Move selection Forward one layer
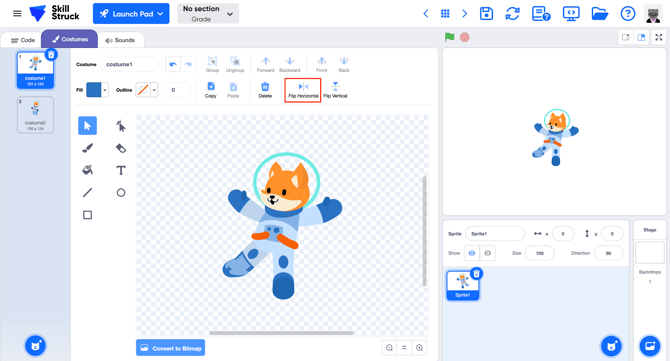The image size is (670, 361). point(265,65)
